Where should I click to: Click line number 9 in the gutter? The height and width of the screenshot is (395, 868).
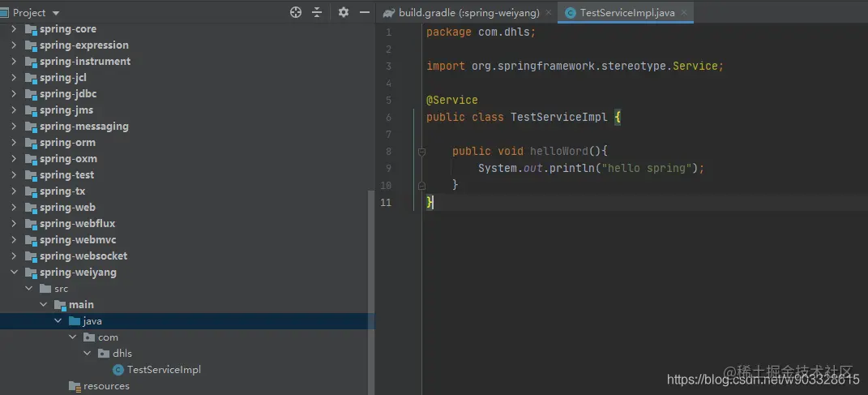click(x=388, y=169)
